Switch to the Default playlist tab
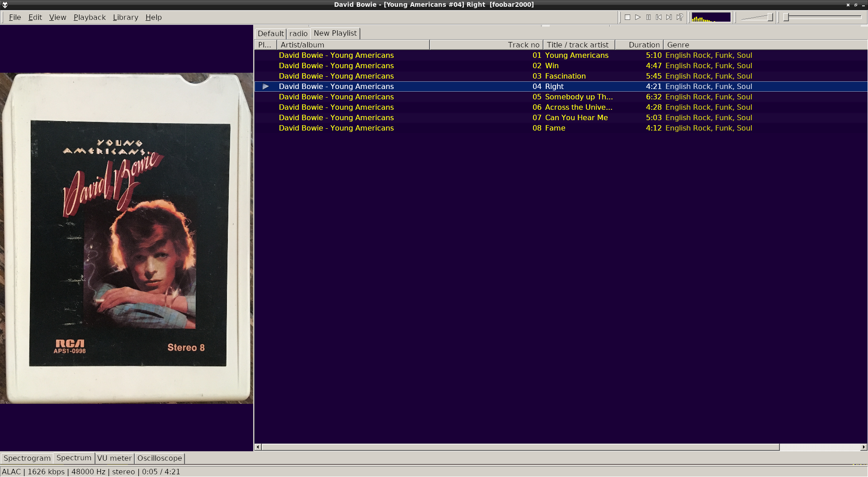This screenshot has height=477, width=868. [271, 33]
